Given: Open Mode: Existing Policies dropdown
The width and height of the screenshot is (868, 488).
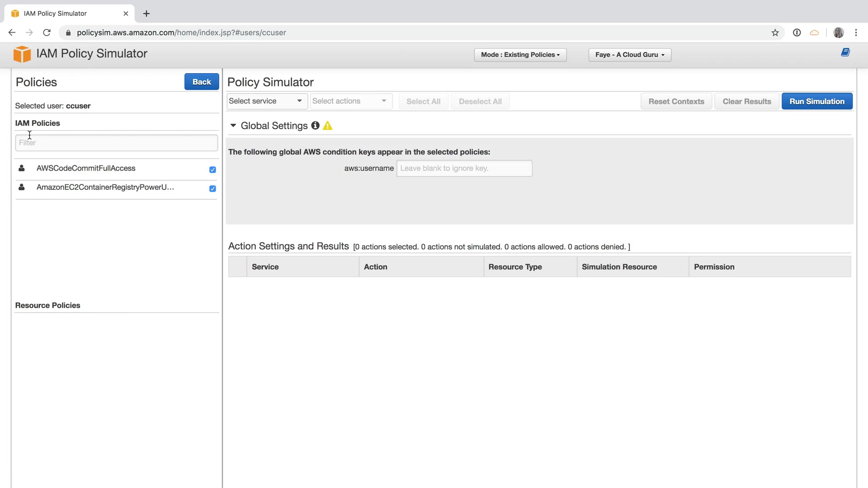Looking at the screenshot, I should tap(520, 55).
